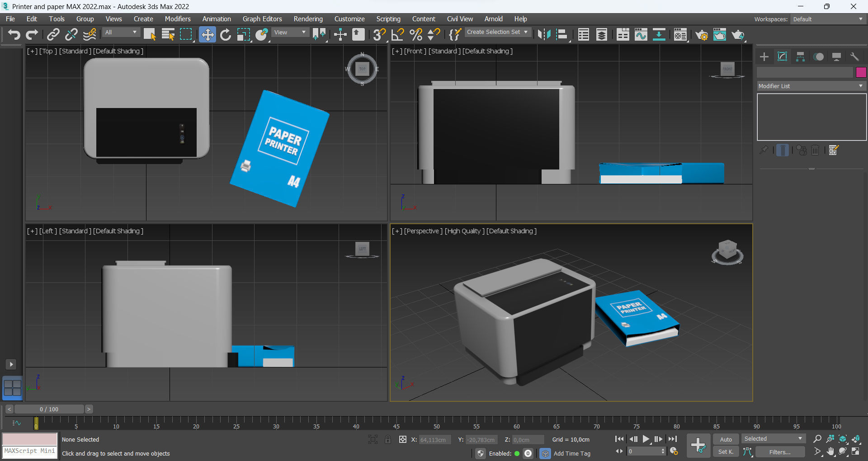Screen dimensions: 868x461
Task: Open the Workspaces Default dropdown
Action: tap(828, 19)
